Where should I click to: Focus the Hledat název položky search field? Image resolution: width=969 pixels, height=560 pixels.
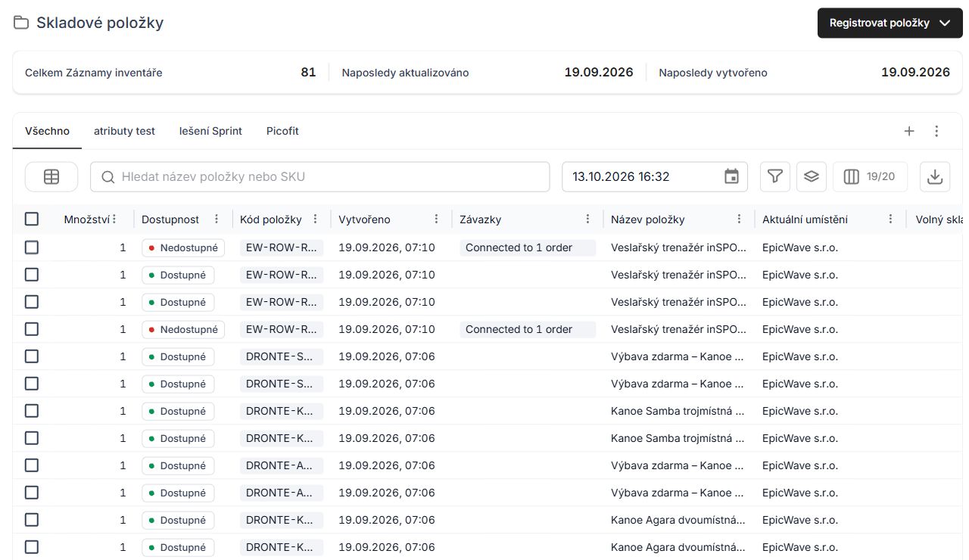320,176
